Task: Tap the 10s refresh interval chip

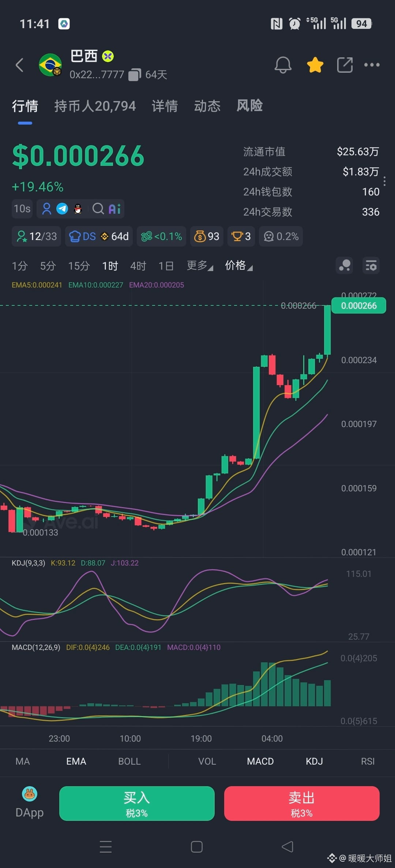Action: click(x=22, y=209)
